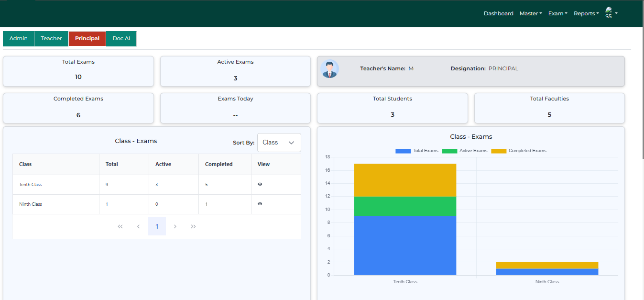Click the Tenth Class blue bar segment

coord(405,245)
